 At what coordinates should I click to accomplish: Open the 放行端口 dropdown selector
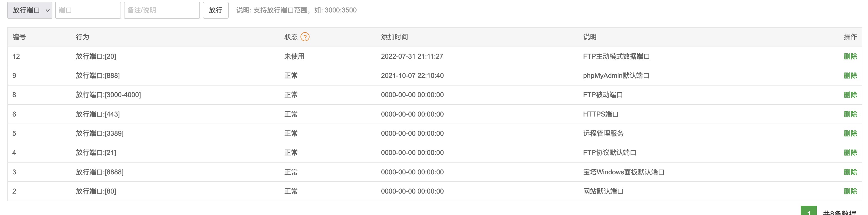point(30,10)
